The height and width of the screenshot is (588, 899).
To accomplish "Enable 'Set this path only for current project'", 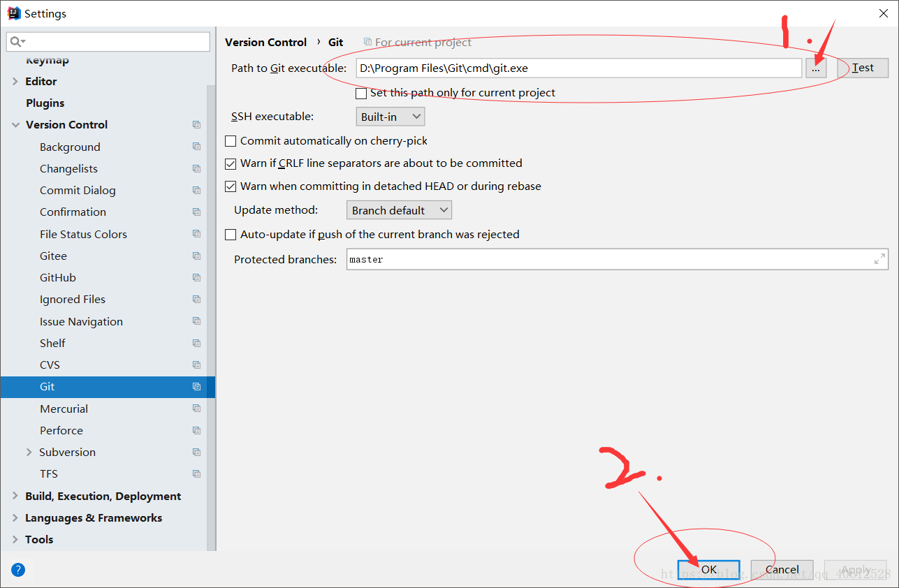I will coord(361,93).
